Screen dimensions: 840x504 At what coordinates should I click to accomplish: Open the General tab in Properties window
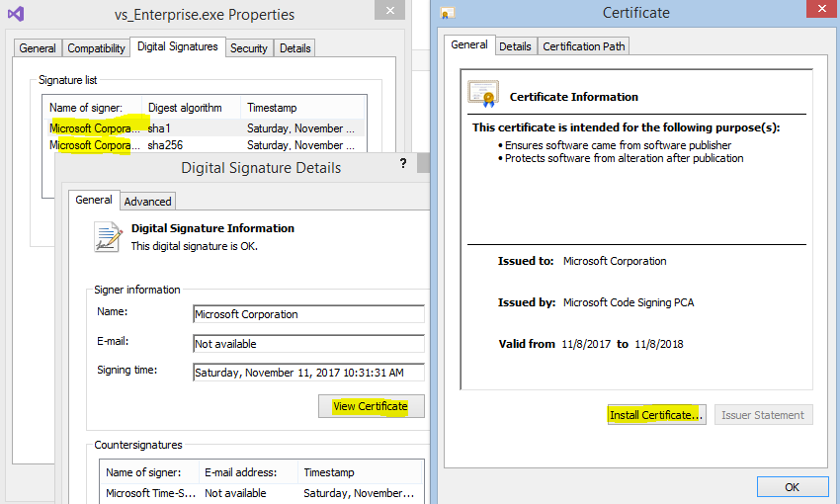pos(38,48)
